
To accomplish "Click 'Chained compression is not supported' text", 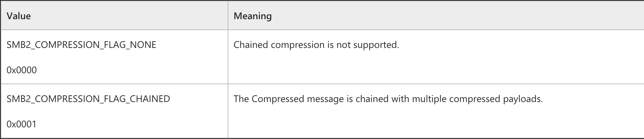I will point(316,45).
